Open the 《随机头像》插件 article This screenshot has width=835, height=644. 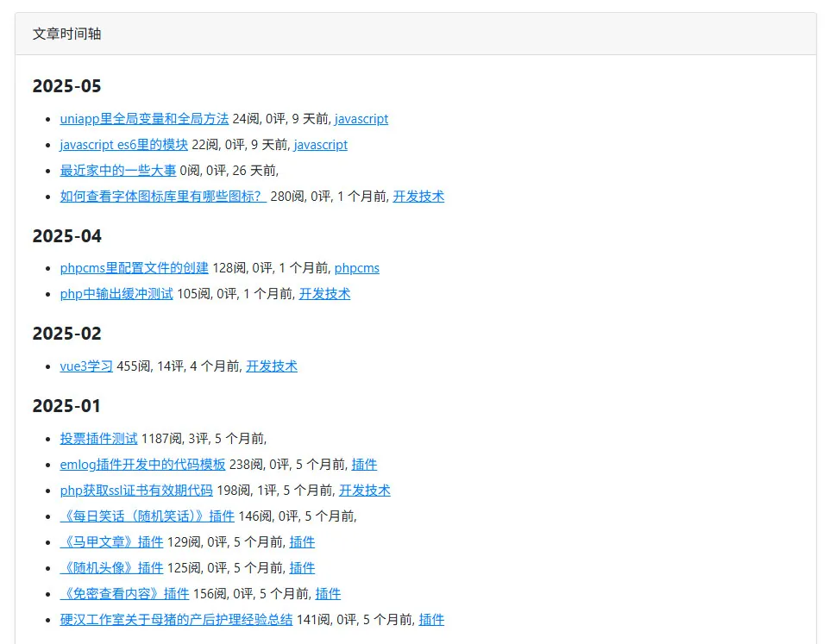pos(112,568)
